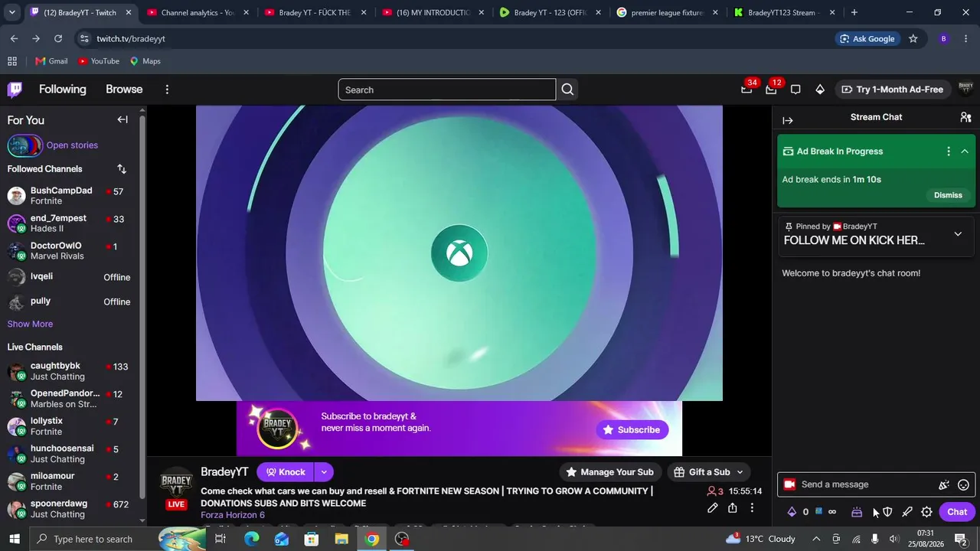Image resolution: width=980 pixels, height=551 pixels.
Task: Dismiss the ad break notice
Action: pos(948,195)
